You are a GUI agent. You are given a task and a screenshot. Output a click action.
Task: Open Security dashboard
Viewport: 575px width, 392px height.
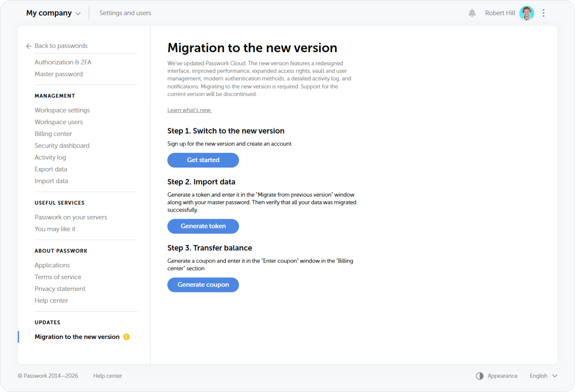[62, 146]
